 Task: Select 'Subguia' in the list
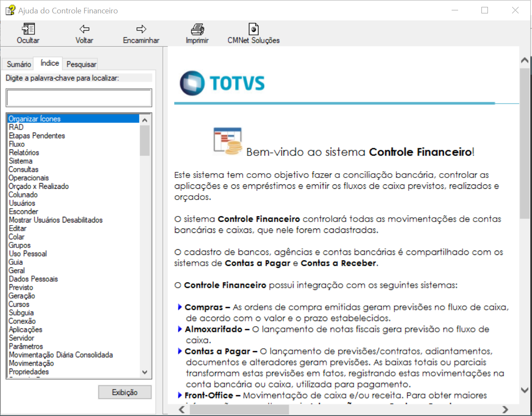(x=73, y=312)
